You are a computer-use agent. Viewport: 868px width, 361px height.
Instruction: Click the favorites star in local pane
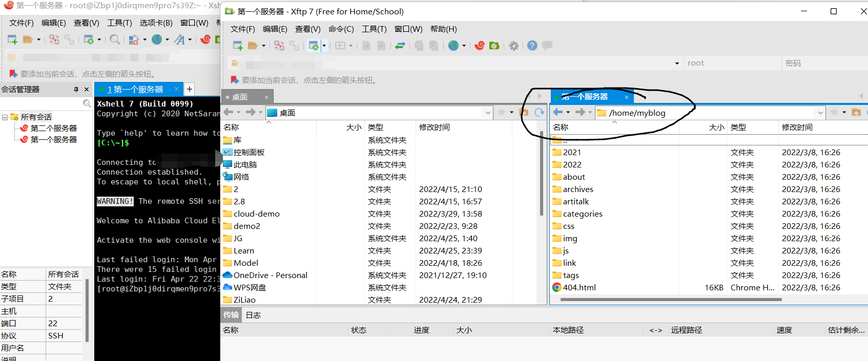[502, 112]
